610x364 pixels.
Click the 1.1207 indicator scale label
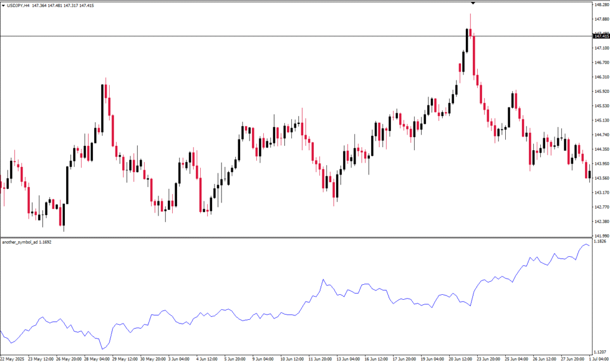point(601,351)
